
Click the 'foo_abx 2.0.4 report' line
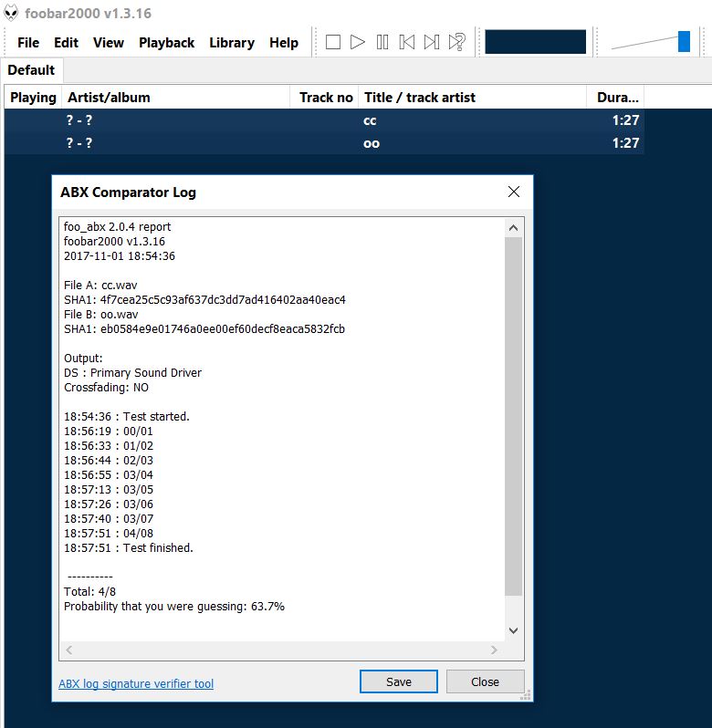[x=117, y=226]
